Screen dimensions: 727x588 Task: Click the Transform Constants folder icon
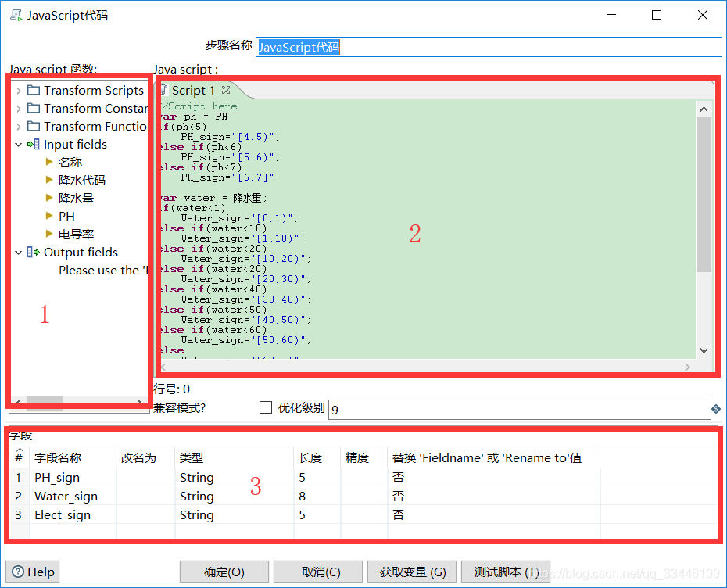point(34,108)
